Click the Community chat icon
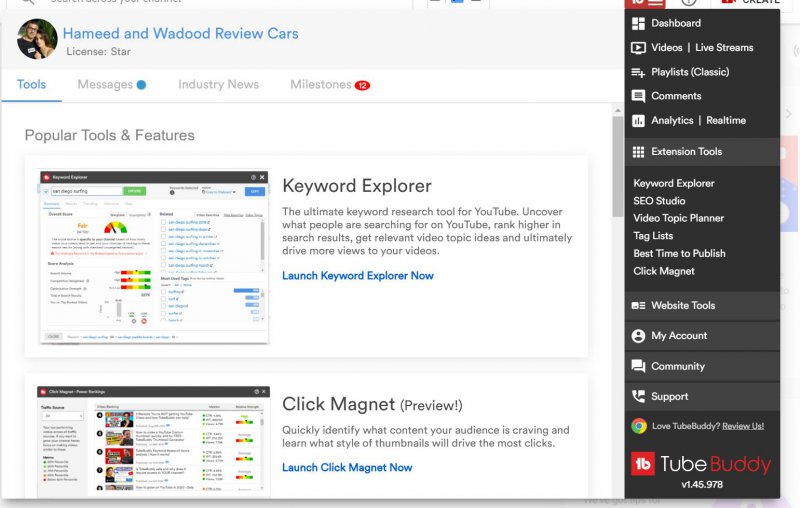The width and height of the screenshot is (800, 508). (638, 366)
